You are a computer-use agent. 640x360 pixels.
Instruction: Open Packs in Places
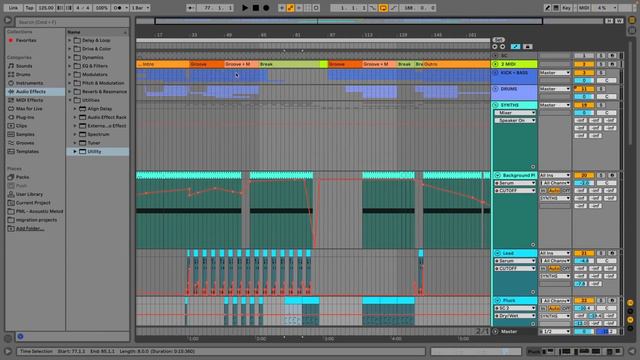(x=22, y=177)
